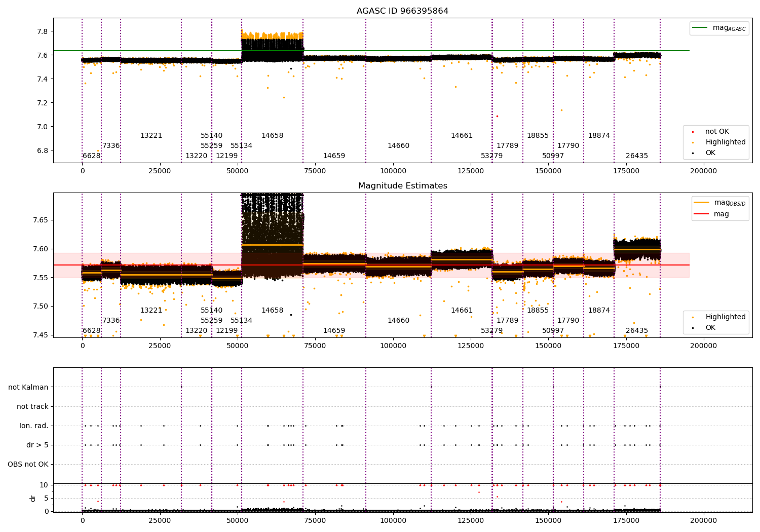This screenshot has width=760, height=532.
Task: Click the 100000 x-axis tick of the top plot
Action: tap(393, 171)
